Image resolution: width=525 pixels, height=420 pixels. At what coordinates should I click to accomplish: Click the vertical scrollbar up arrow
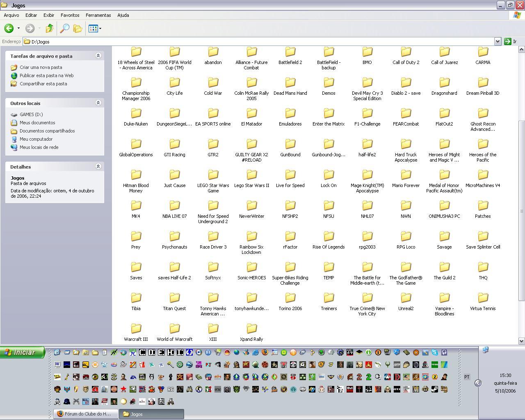[x=521, y=49]
